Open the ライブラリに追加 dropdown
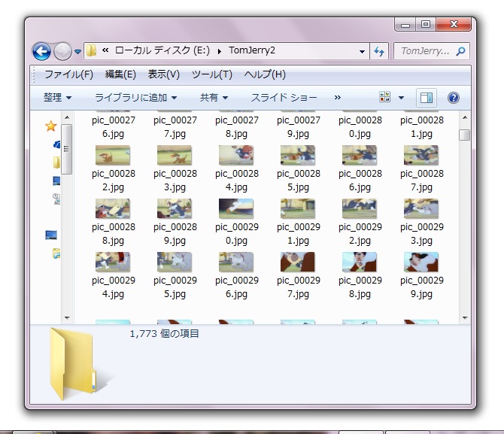504x434 pixels. (135, 98)
